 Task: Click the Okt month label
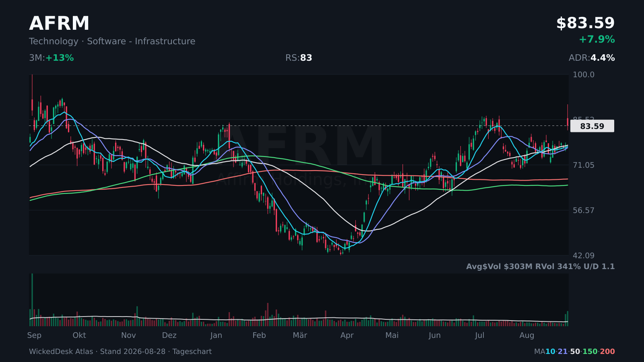tap(79, 335)
